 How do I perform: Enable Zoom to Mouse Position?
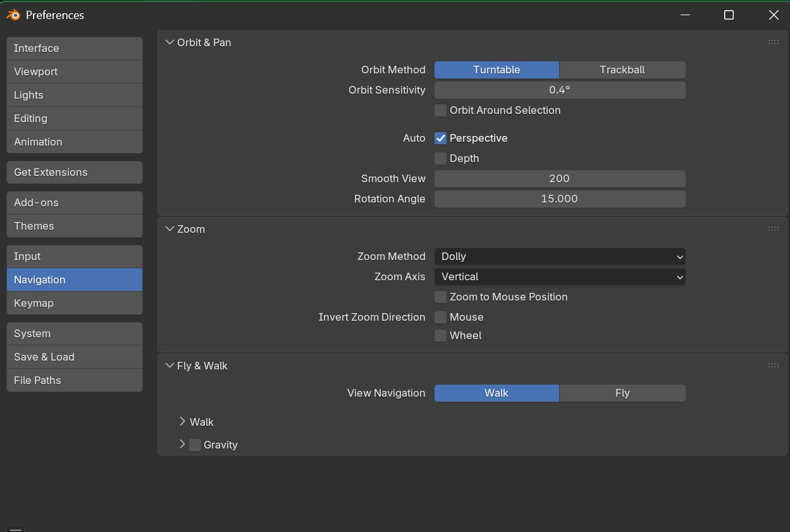pyautogui.click(x=440, y=297)
